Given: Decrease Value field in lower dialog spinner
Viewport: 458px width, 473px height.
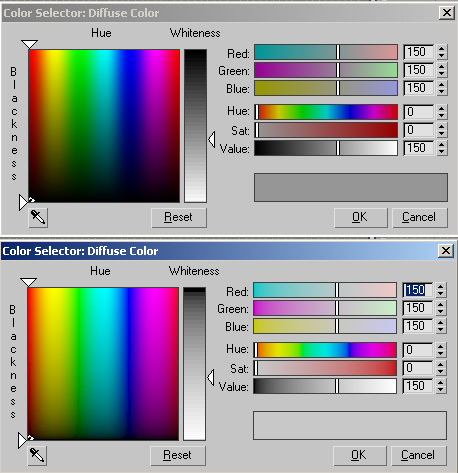Looking at the screenshot, I should click(x=441, y=390).
